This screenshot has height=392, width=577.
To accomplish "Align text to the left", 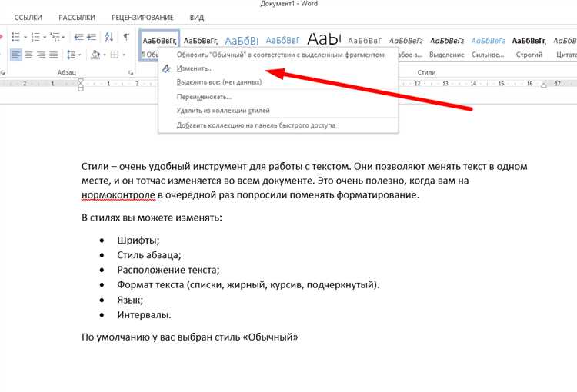I will (16, 55).
